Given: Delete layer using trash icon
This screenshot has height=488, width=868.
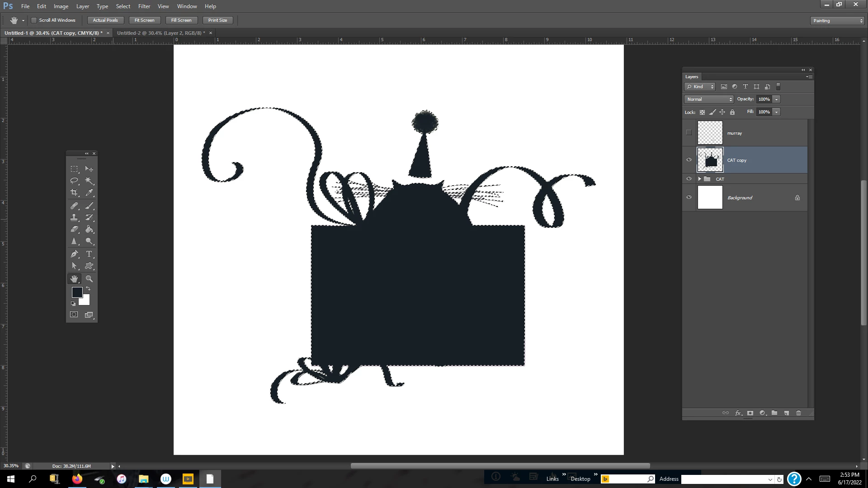Looking at the screenshot, I should (x=798, y=413).
